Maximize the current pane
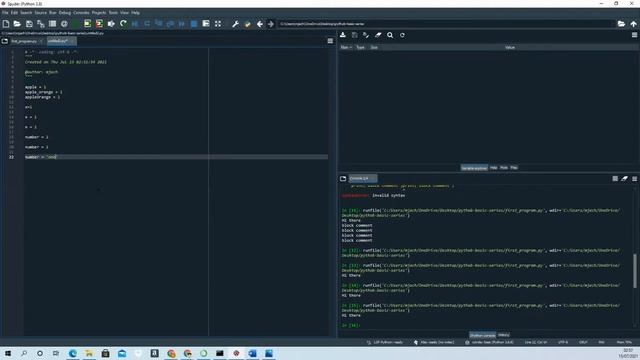The width and height of the screenshot is (640, 360). pyautogui.click(x=206, y=24)
